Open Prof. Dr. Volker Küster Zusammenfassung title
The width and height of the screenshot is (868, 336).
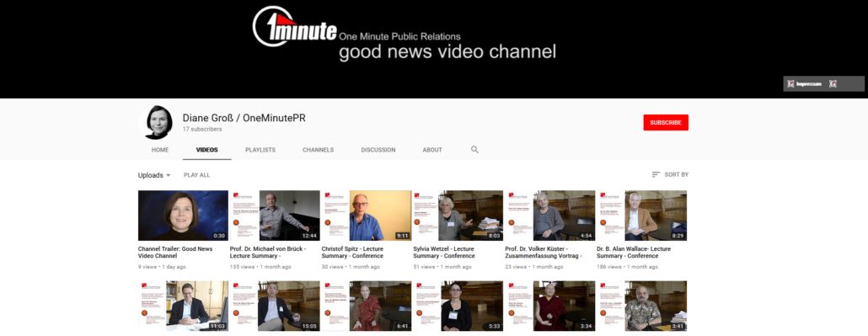pos(544,253)
